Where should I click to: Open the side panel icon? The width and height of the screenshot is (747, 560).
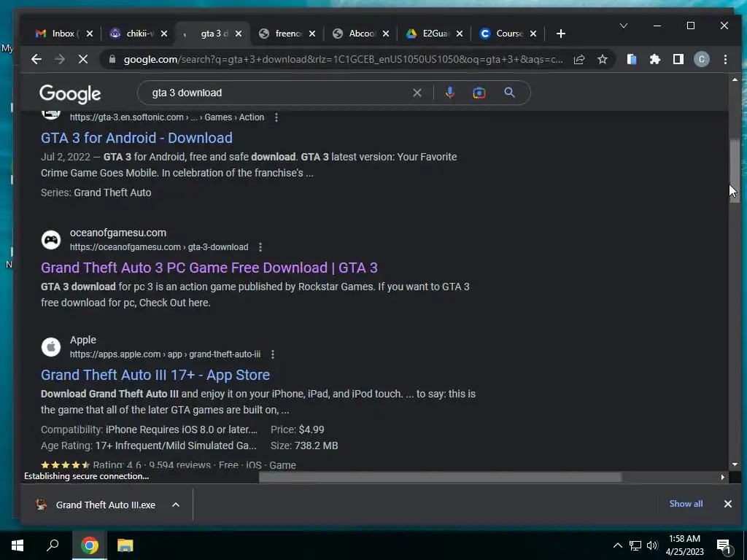click(678, 59)
